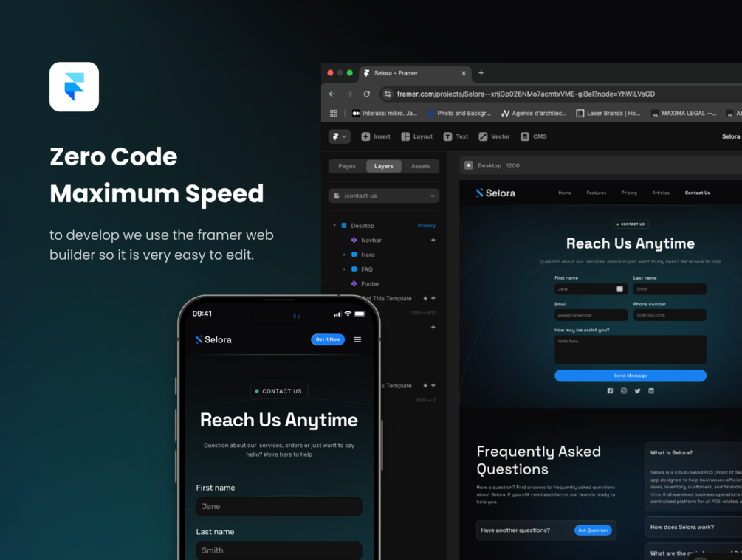This screenshot has width=742, height=560.
Task: Click the address bar URL field
Action: tap(561, 94)
